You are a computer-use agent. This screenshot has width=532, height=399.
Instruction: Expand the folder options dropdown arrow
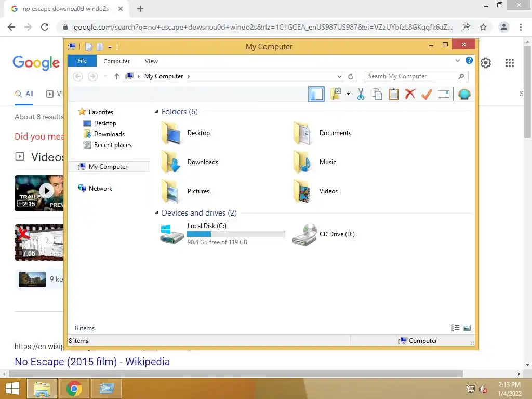(348, 94)
